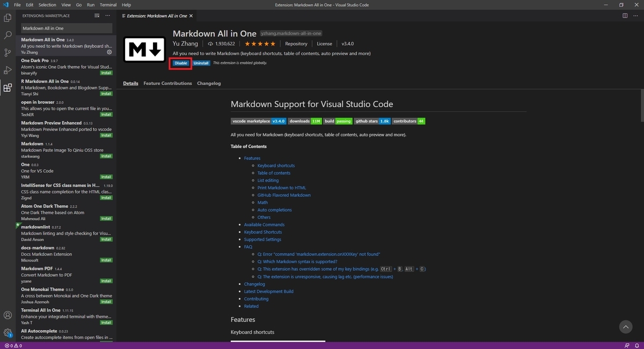Open the Manage gear in activity bar
The width and height of the screenshot is (644, 349).
coord(8,333)
